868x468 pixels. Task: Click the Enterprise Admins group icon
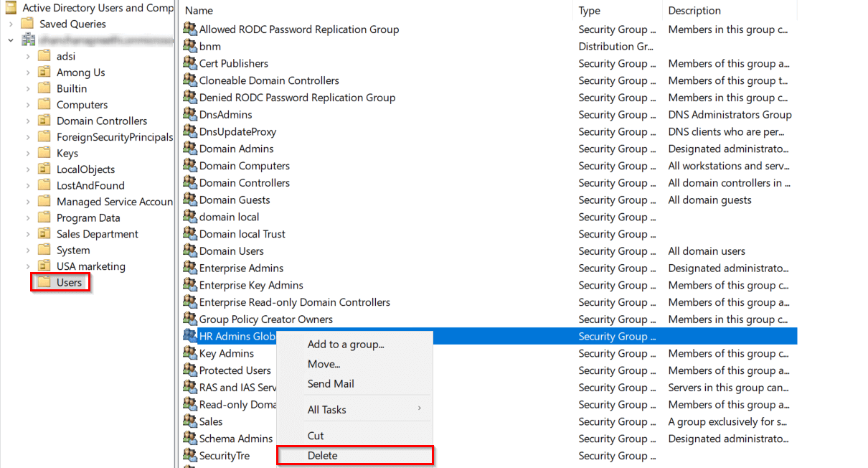pyautogui.click(x=190, y=268)
